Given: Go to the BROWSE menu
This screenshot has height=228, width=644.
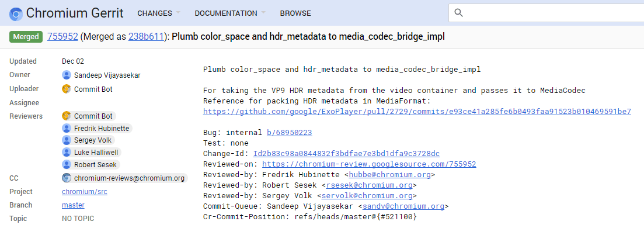Looking at the screenshot, I should (x=295, y=13).
